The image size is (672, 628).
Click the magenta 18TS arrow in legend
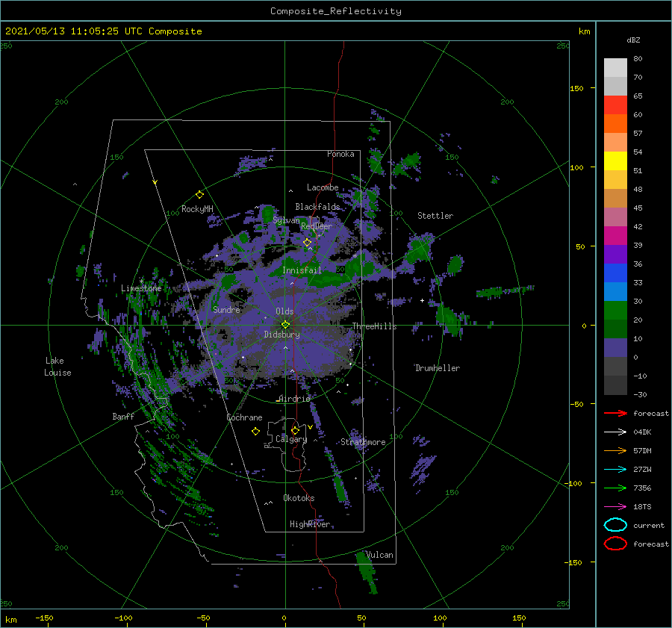click(x=615, y=507)
